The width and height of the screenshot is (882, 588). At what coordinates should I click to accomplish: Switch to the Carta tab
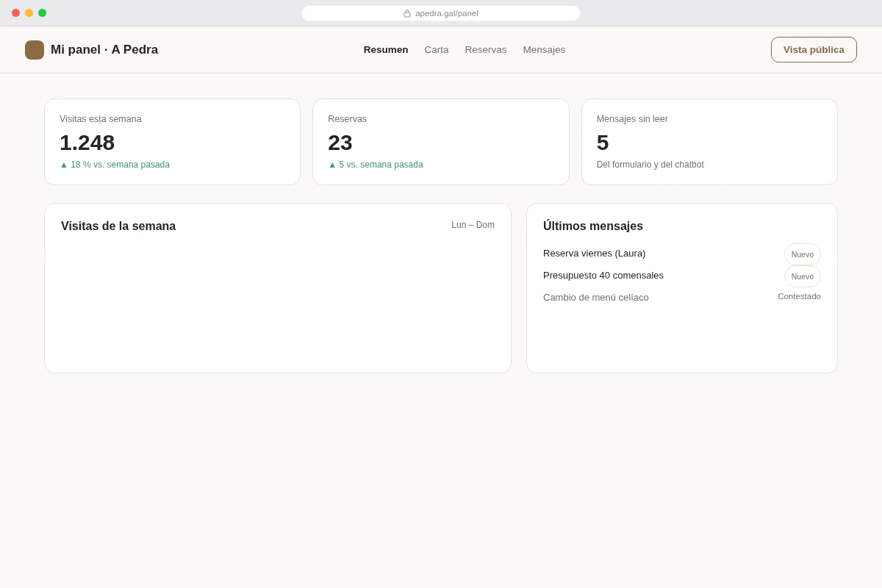point(437,50)
